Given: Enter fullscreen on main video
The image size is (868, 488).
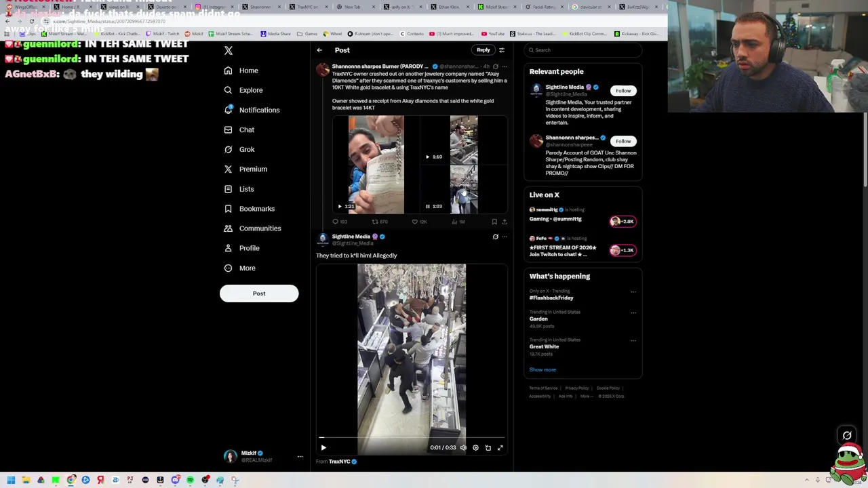Looking at the screenshot, I should [500, 447].
